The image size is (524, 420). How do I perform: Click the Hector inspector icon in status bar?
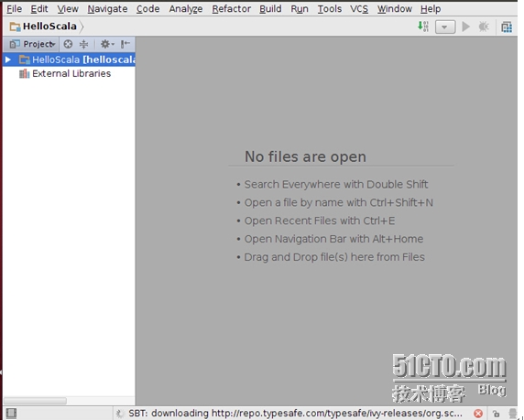click(513, 414)
